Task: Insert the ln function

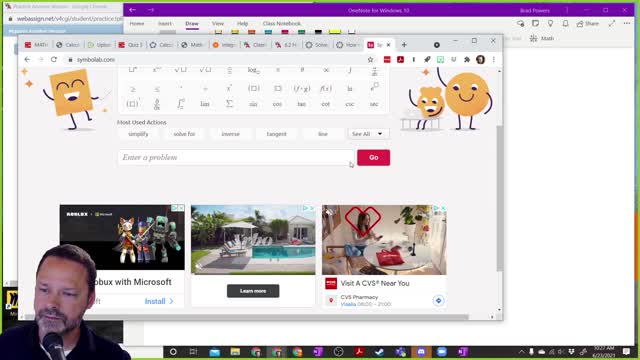Action: 350,89
